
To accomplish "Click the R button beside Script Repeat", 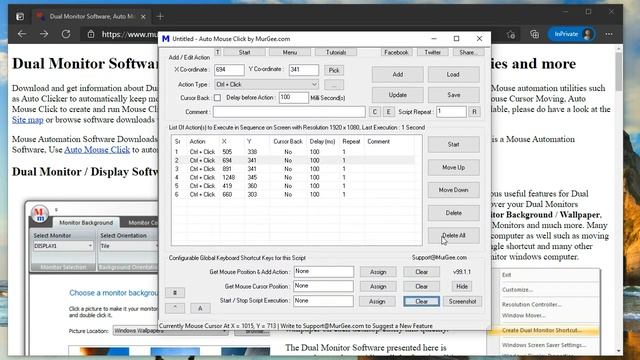I will (474, 111).
